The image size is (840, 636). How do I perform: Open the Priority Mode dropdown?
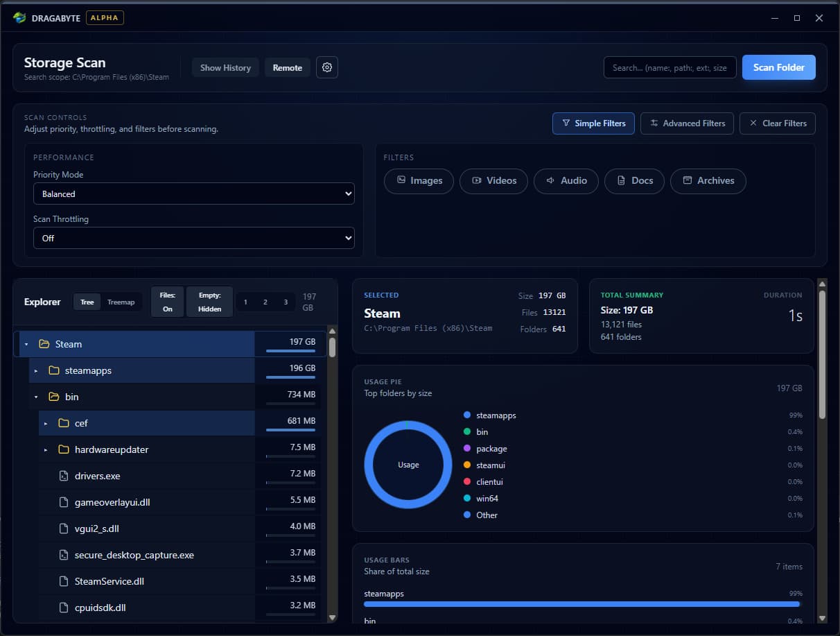point(194,194)
